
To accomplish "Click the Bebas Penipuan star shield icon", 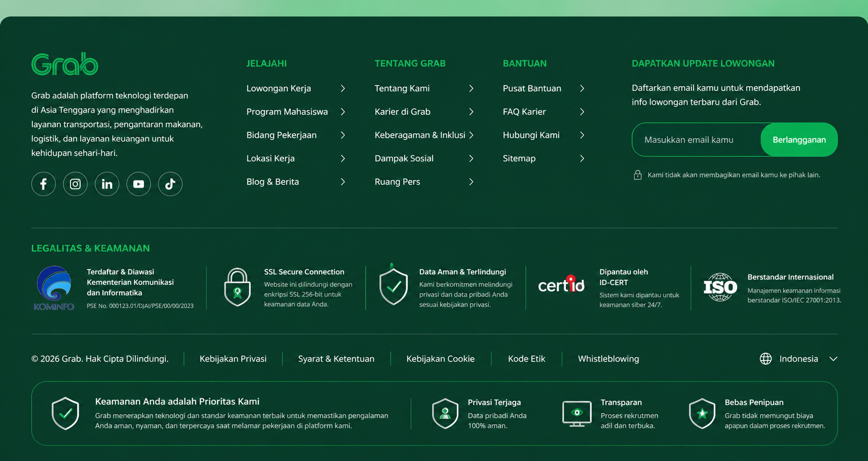I will click(702, 413).
